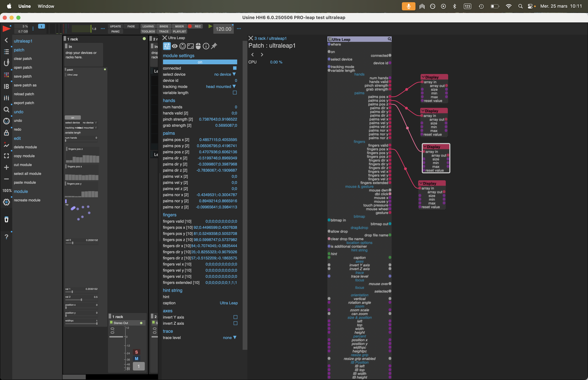Screen dimensions: 588x380
Task: Open the Window menu in menu bar
Action: 46,6
